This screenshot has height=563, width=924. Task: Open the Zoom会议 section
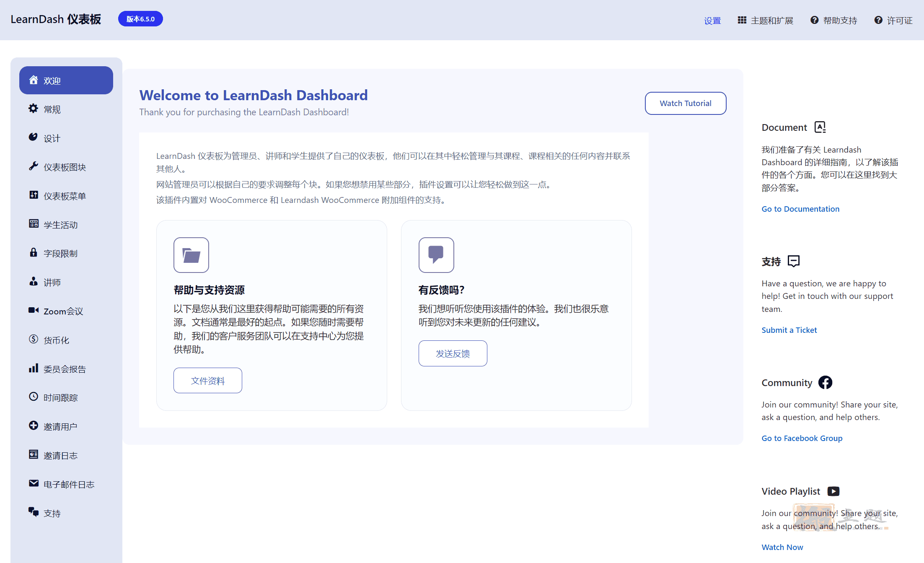click(66, 311)
